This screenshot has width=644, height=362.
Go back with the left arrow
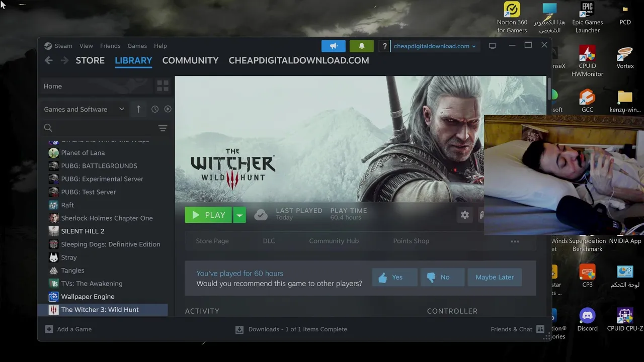(x=48, y=60)
